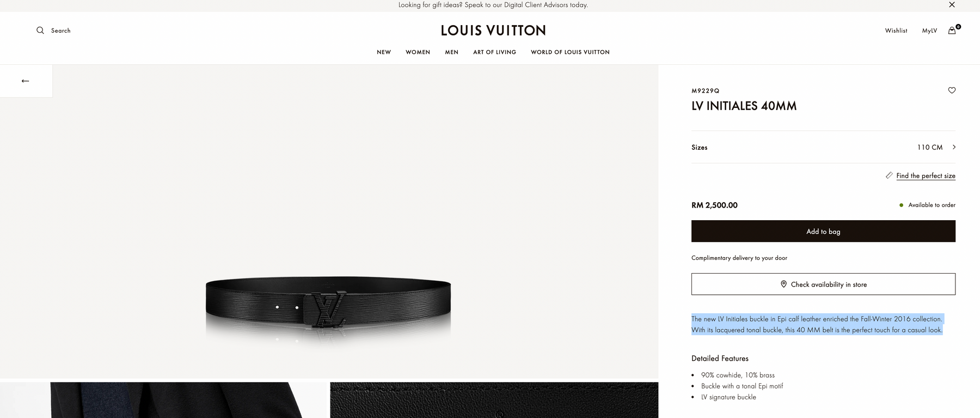Add belt to wishlist with heart icon
980x418 pixels.
952,90
